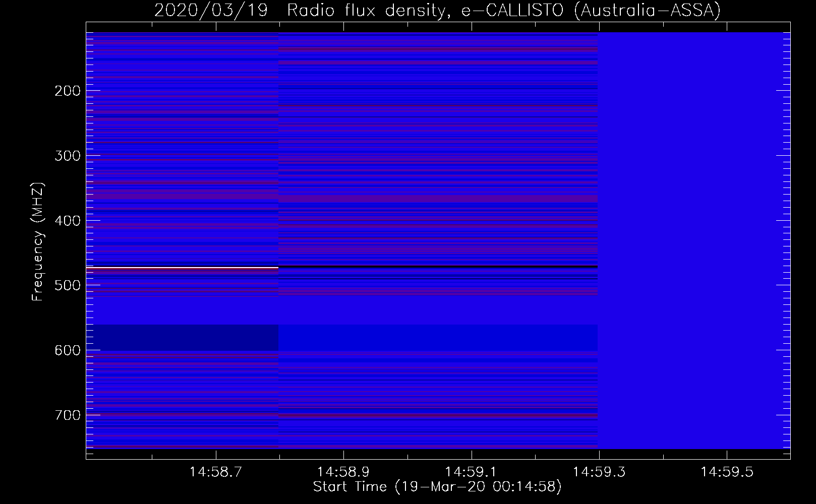Click the 14:58.7 time tick label

[216, 472]
